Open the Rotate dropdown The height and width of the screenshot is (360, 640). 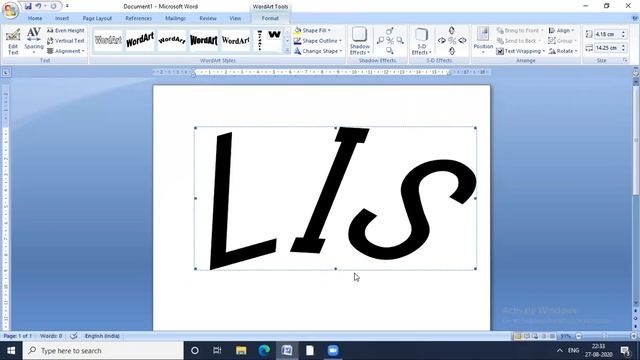[563, 51]
